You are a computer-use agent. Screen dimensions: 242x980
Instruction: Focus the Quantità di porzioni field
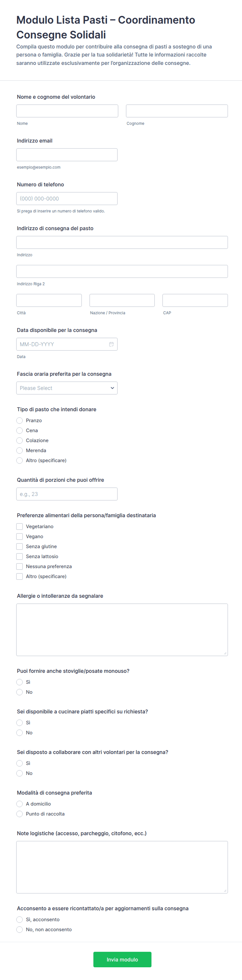click(x=67, y=494)
